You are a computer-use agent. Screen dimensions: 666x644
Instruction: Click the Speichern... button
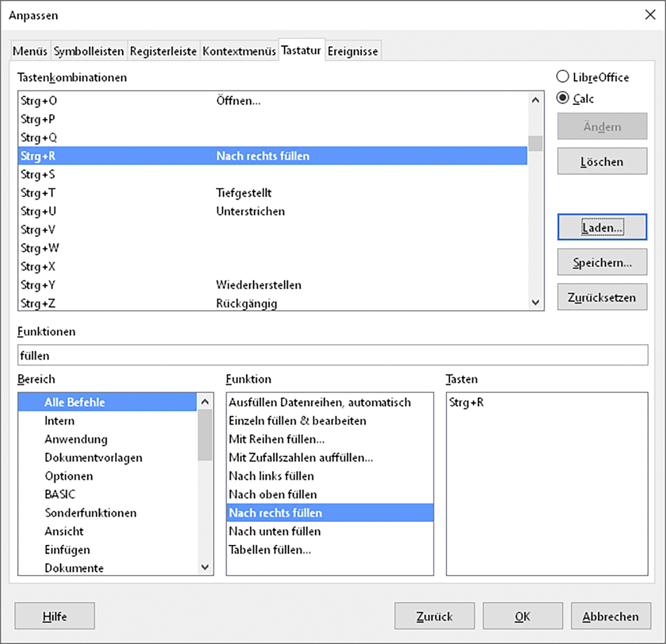602,262
